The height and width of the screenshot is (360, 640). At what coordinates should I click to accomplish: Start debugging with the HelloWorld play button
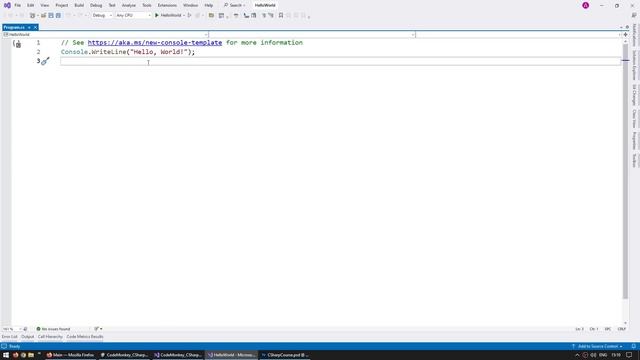(x=168, y=16)
